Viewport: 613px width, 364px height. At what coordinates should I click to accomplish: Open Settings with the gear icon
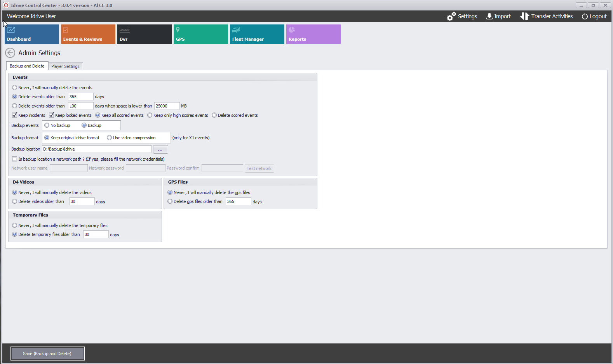[x=462, y=16]
